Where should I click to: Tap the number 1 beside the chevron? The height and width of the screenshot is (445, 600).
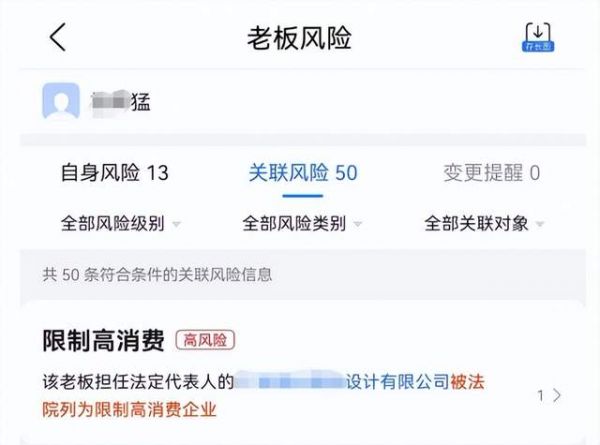(x=541, y=395)
